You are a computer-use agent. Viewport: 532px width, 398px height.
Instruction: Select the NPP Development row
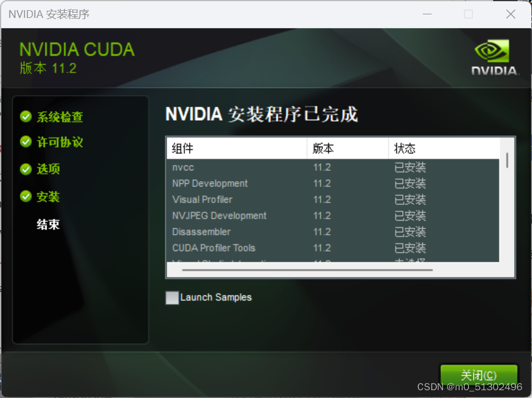coord(333,183)
